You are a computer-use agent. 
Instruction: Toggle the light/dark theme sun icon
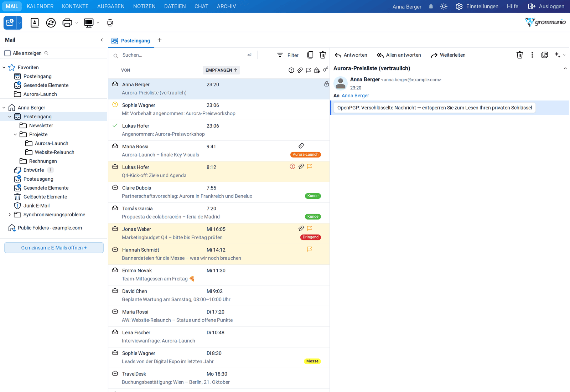(x=444, y=6)
